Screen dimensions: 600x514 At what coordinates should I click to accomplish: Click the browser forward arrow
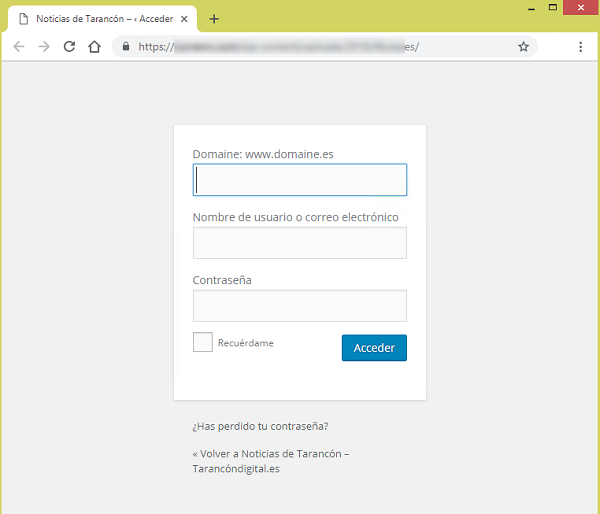(44, 46)
